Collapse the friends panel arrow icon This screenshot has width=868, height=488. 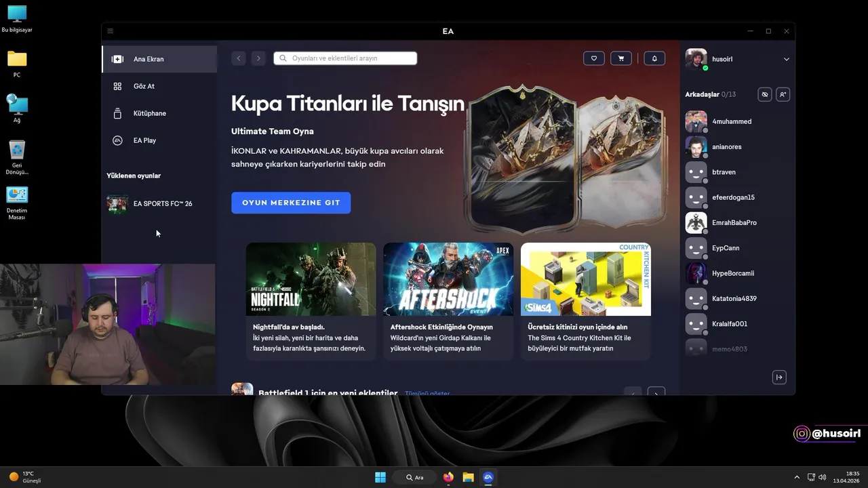pos(779,378)
